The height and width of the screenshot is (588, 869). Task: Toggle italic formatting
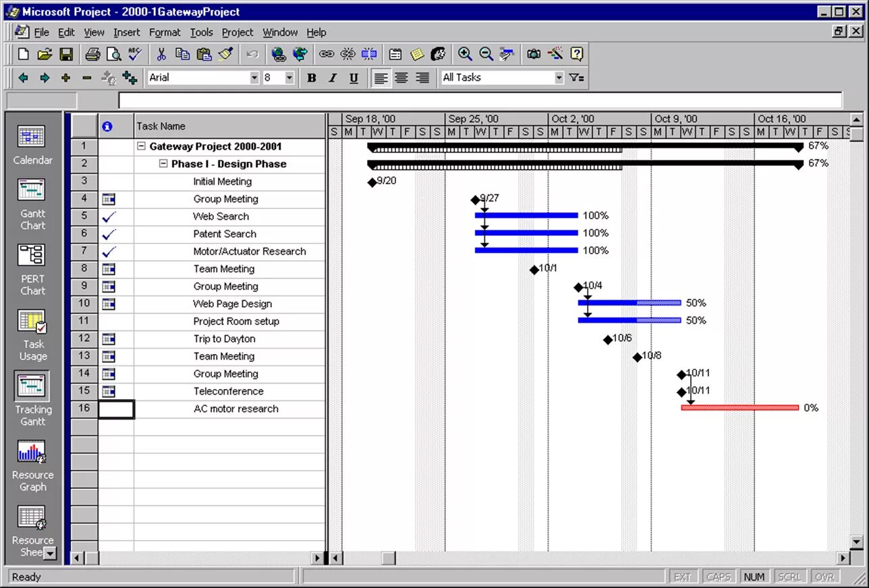click(333, 78)
